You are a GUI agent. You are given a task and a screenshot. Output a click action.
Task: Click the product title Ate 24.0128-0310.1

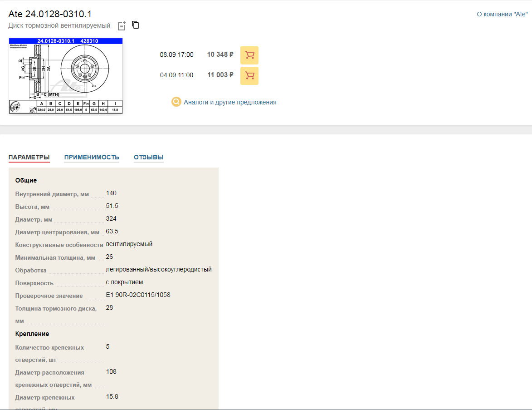point(50,14)
